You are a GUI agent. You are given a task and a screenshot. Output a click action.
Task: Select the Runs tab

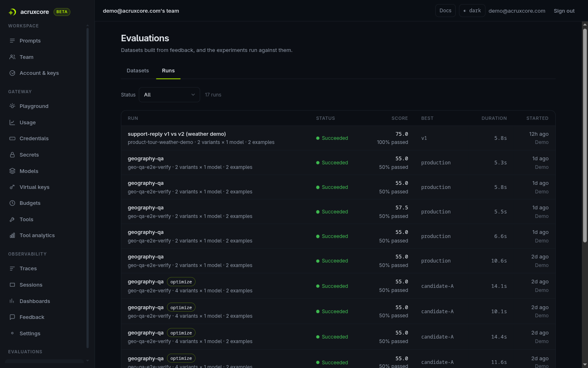point(168,71)
